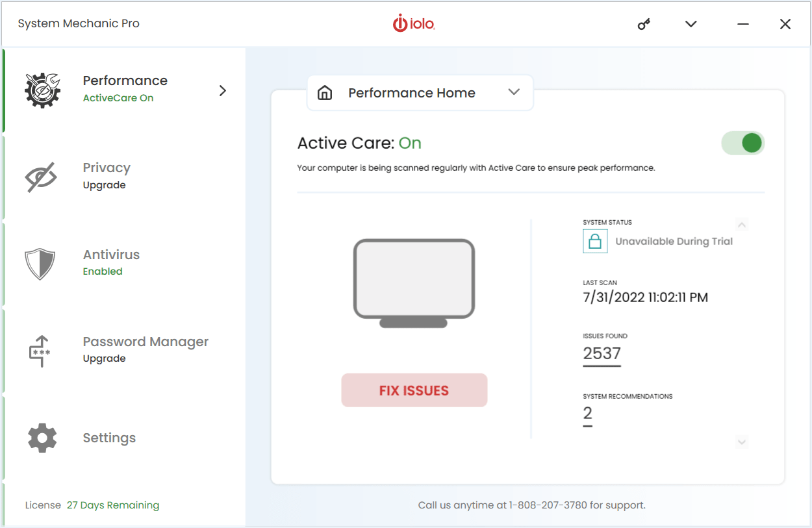Open the 2 system recommendations link
Screen dimensions: 812x528
point(588,414)
